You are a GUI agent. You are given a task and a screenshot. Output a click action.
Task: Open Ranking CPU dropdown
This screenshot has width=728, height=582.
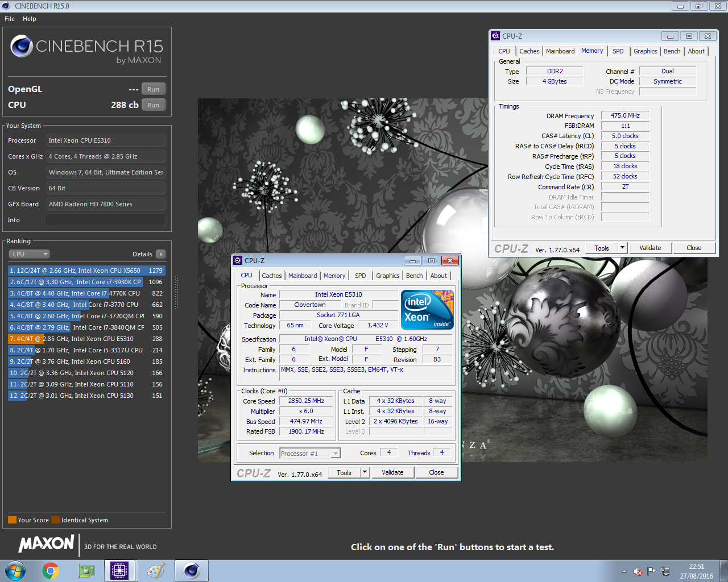(29, 254)
